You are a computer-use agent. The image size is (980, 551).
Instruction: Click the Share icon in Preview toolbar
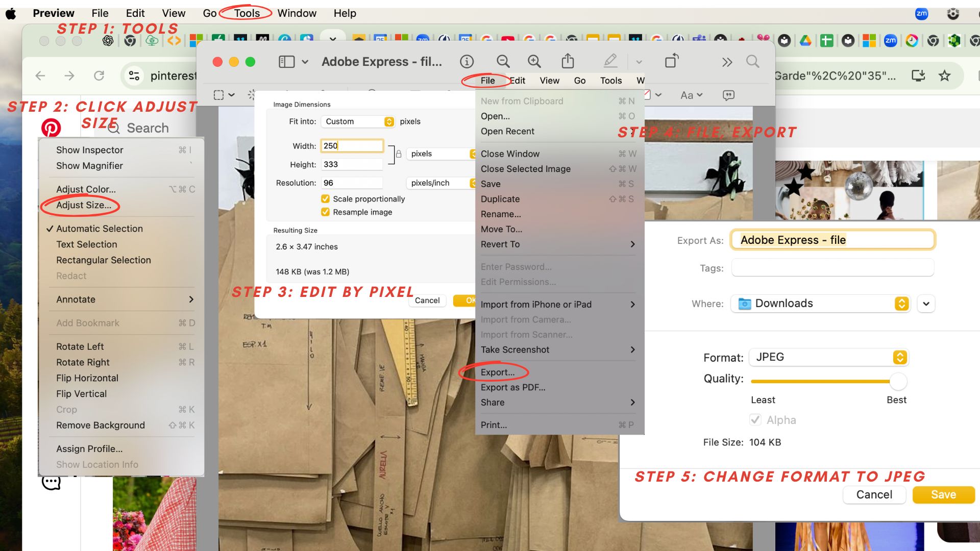(568, 62)
